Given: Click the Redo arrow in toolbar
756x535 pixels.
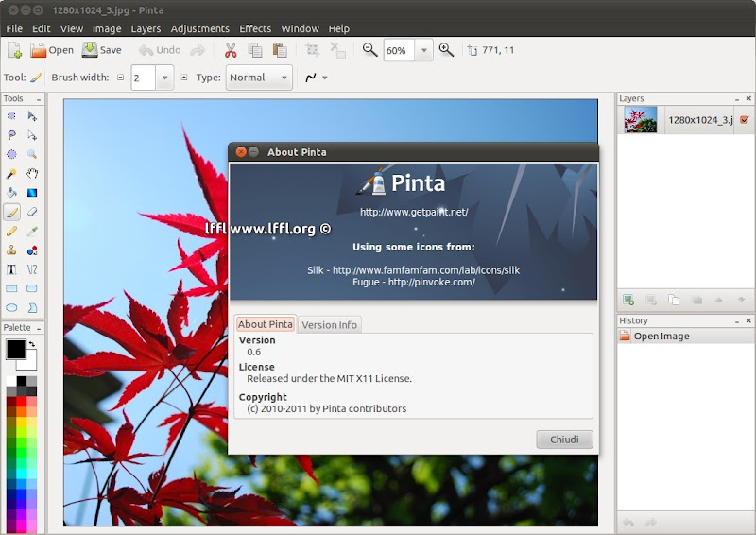Looking at the screenshot, I should click(198, 50).
